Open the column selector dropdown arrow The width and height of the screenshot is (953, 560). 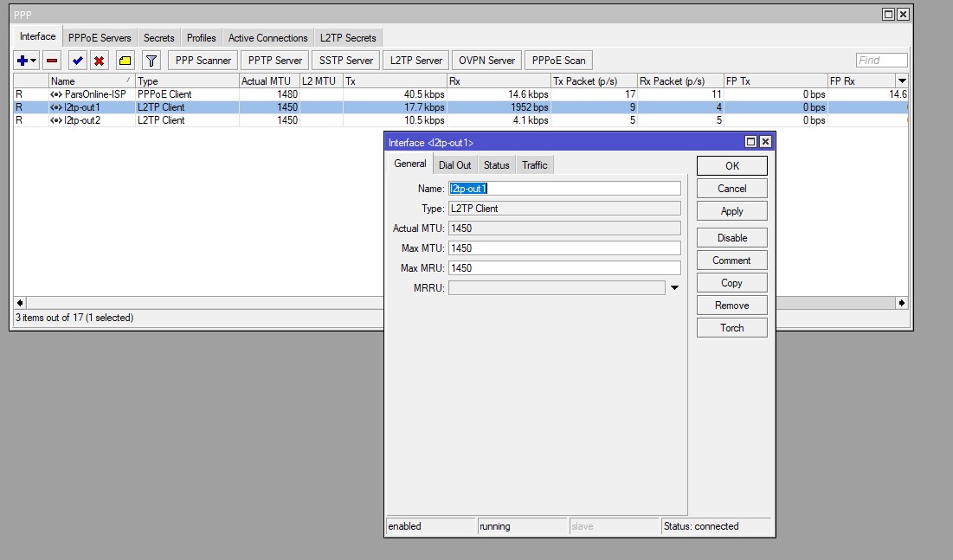(903, 80)
